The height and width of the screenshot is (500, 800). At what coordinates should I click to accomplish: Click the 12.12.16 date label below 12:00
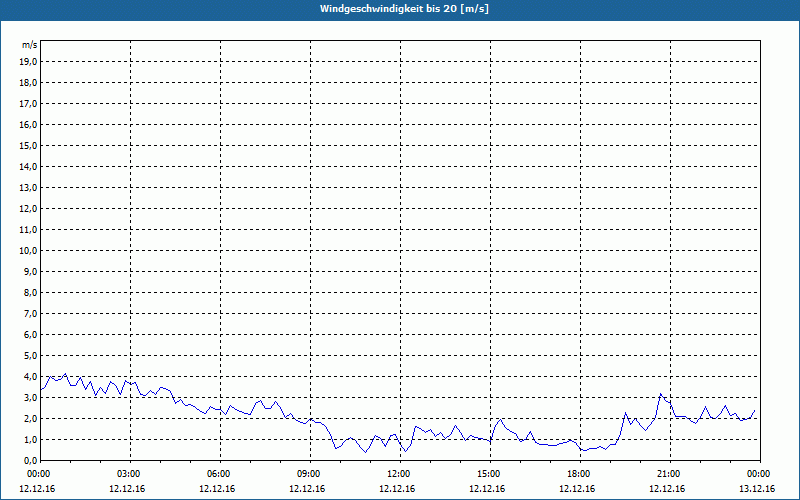coord(398,489)
